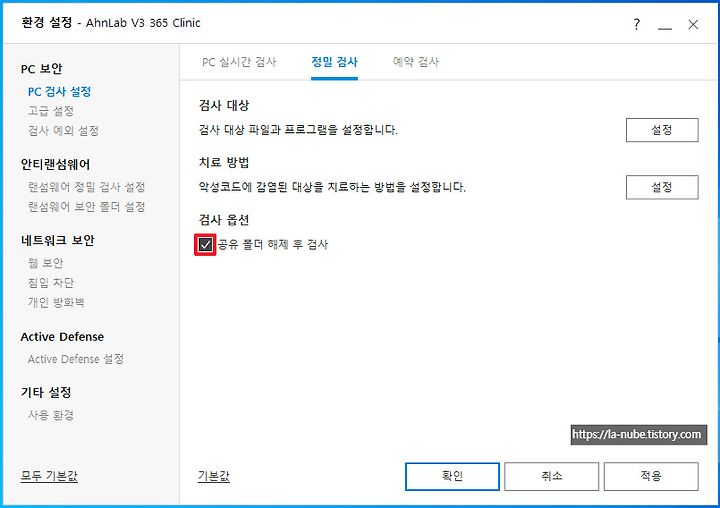Open 고급 설정 in sidebar
This screenshot has width=720, height=508.
tap(51, 111)
